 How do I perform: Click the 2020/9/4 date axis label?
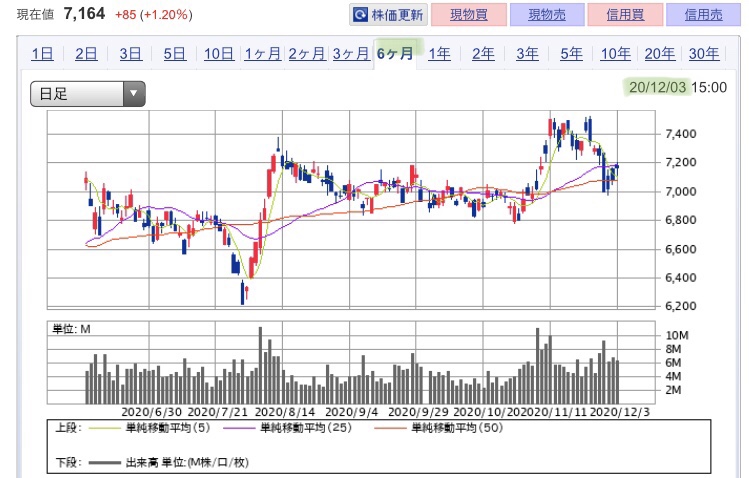[x=351, y=412]
